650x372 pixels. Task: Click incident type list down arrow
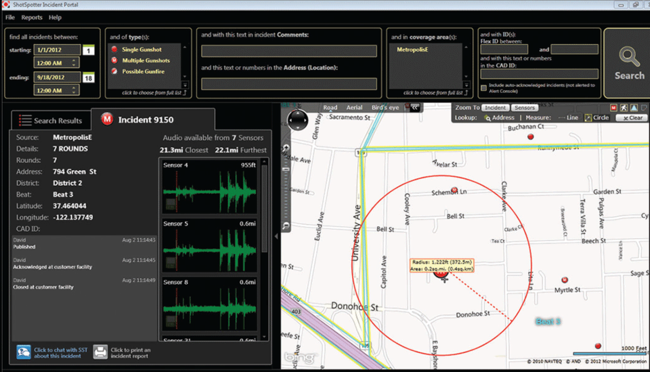185,77
